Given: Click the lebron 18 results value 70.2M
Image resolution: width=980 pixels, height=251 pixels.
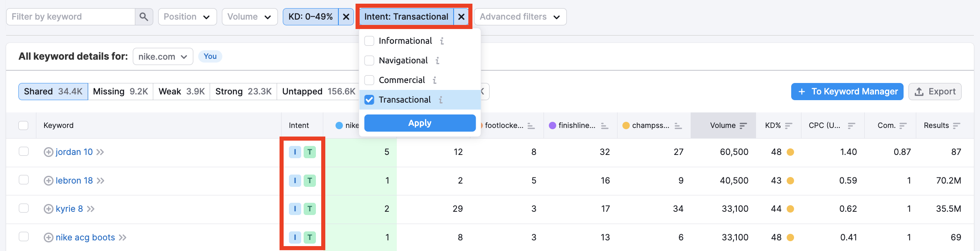Looking at the screenshot, I should click(x=949, y=181).
